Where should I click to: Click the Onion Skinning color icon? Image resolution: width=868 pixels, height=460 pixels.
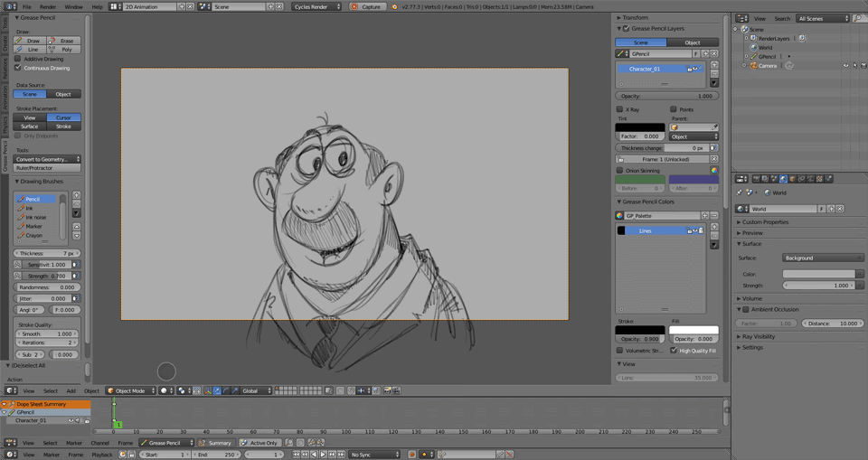tap(713, 170)
